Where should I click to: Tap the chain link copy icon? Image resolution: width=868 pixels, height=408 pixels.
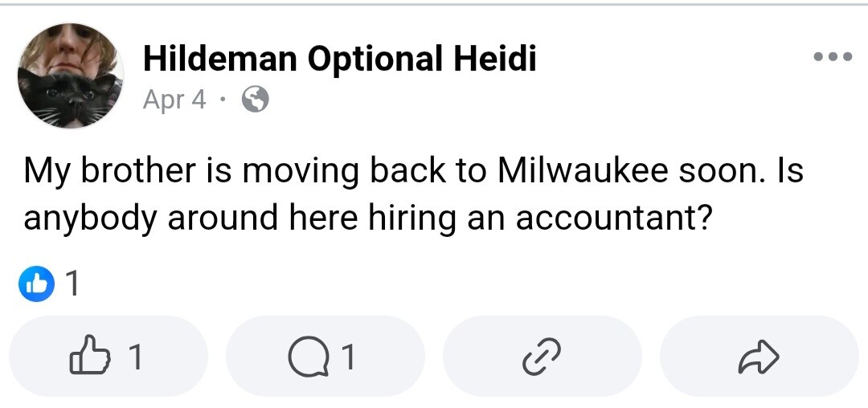point(542,357)
